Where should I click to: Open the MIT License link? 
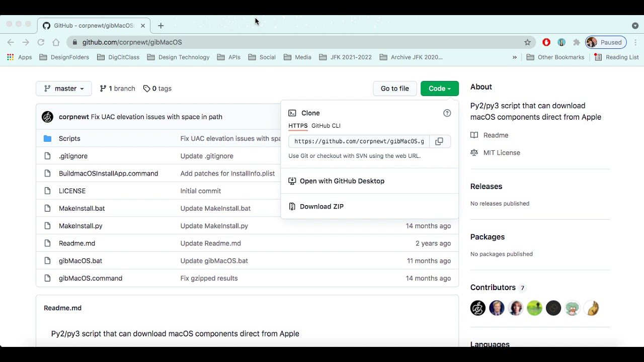click(x=502, y=153)
